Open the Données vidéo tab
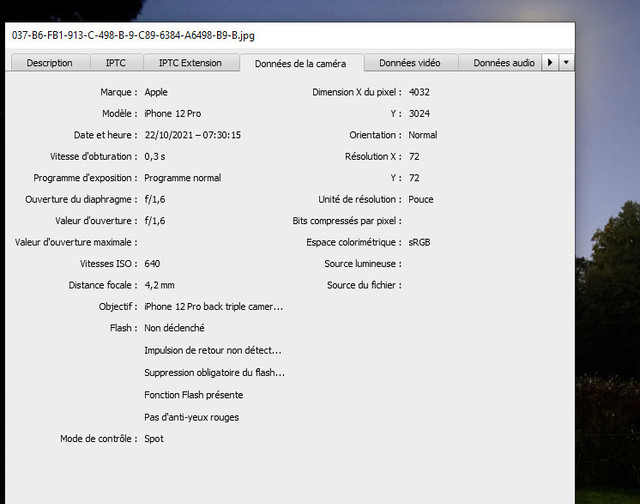The height and width of the screenshot is (504, 640). (410, 62)
